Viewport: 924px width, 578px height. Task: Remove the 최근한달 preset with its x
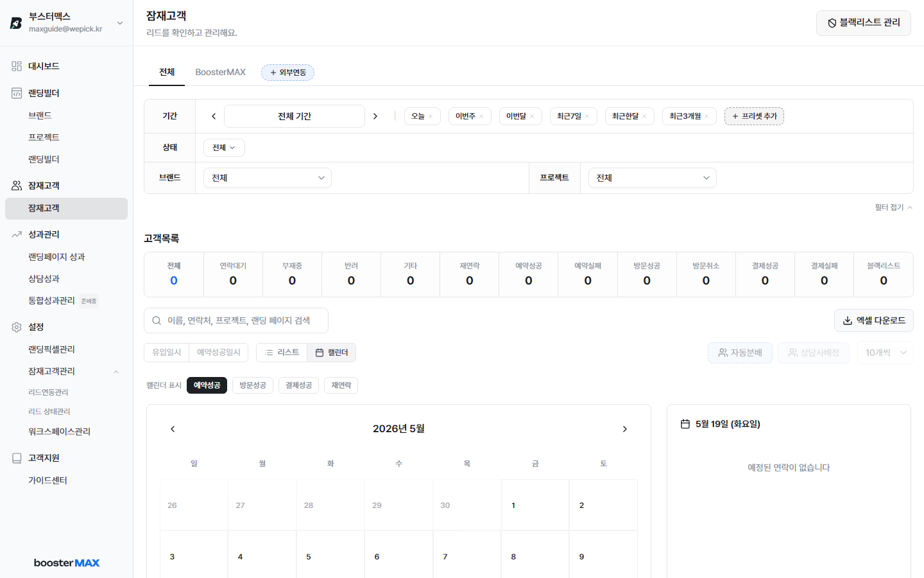tap(644, 116)
